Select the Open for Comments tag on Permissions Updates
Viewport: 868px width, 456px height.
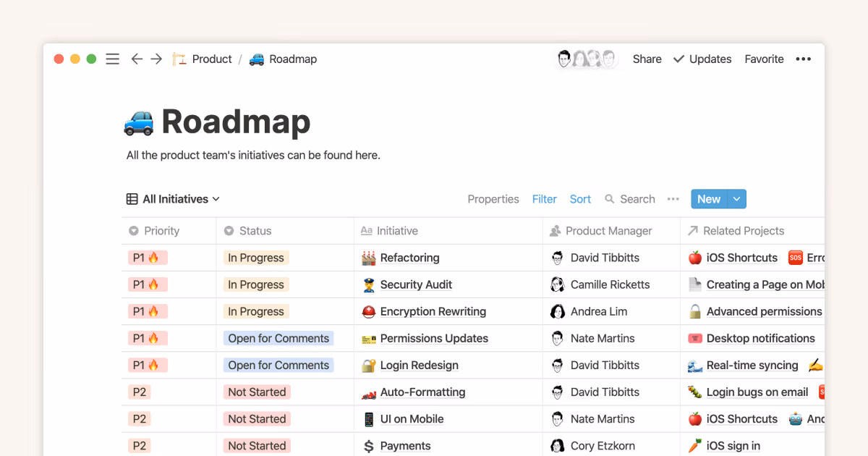(x=278, y=338)
